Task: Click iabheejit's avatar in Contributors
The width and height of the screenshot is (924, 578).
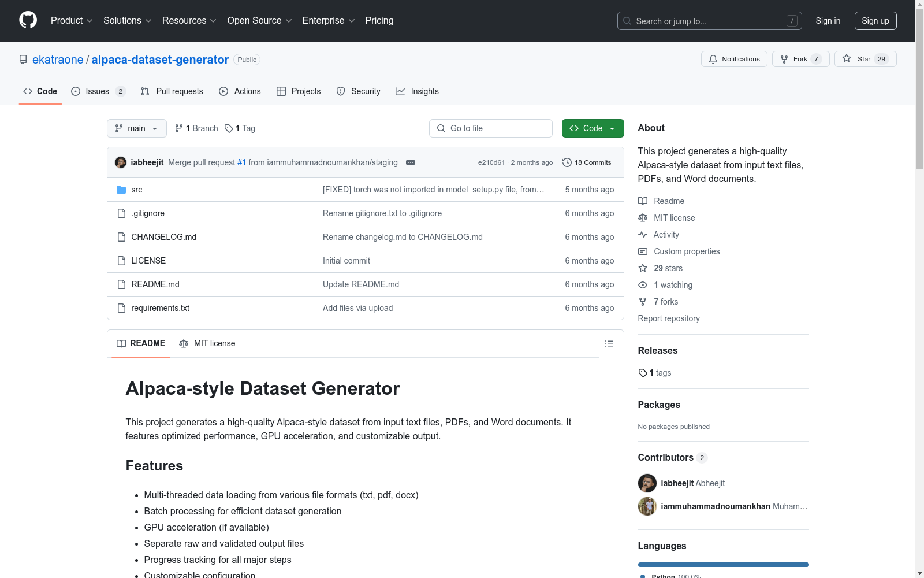Action: 647,483
